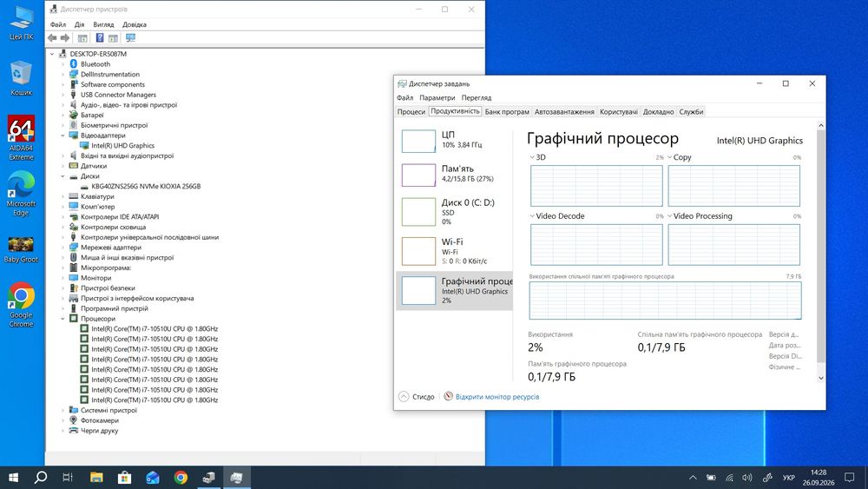Show hidden tray icons chevron
This screenshot has height=489, width=868.
693,478
